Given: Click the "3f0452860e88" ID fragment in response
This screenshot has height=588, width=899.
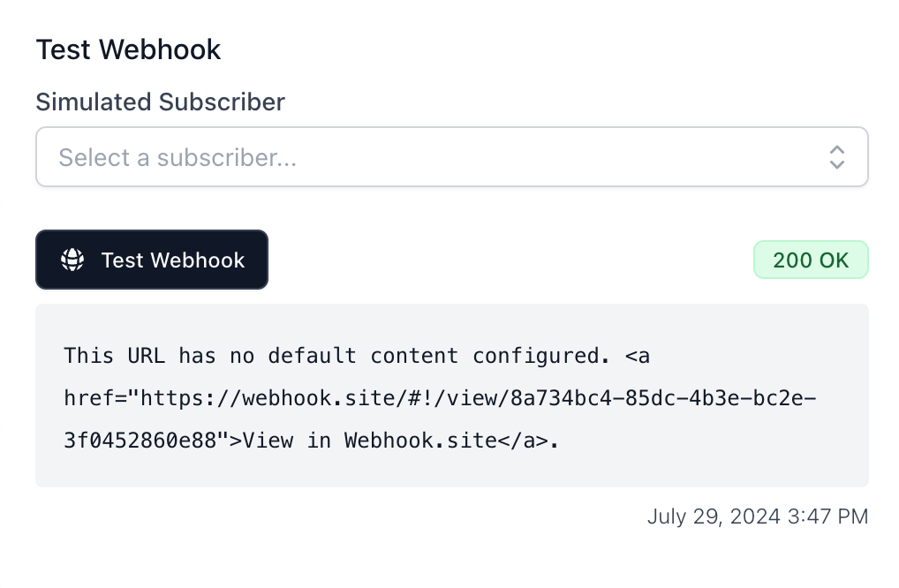Looking at the screenshot, I should 140,440.
